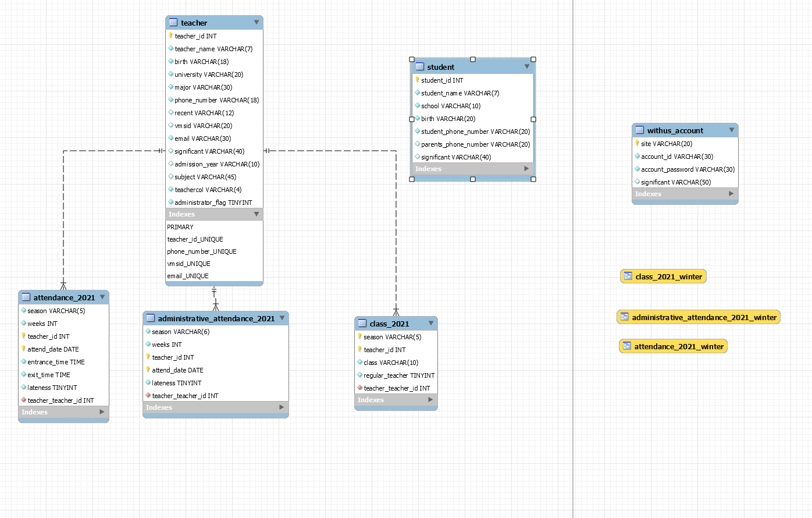Click the administrative_attendance_2021 table icon
The width and height of the screenshot is (812, 518).
pos(151,318)
